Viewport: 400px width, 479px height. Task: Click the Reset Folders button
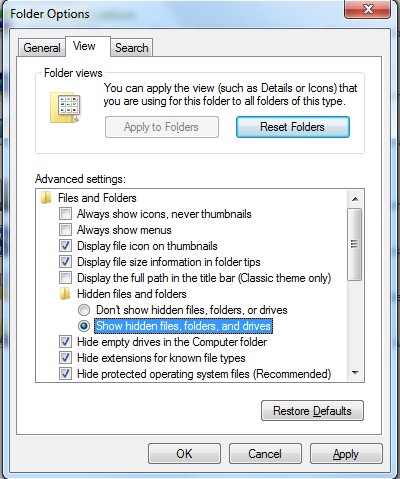click(x=293, y=127)
